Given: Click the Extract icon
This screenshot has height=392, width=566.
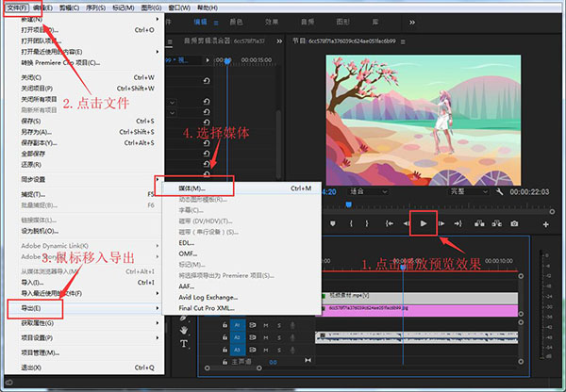Looking at the screenshot, I should [497, 223].
